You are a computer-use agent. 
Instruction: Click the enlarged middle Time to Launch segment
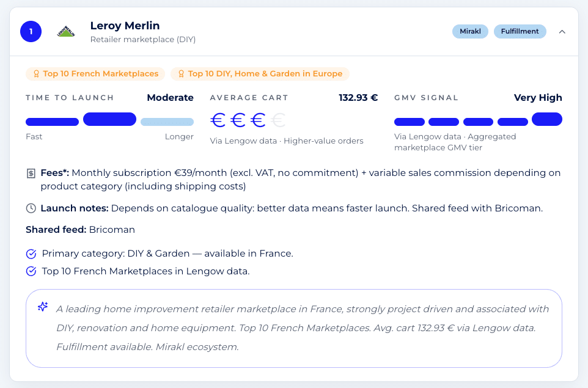coord(109,119)
